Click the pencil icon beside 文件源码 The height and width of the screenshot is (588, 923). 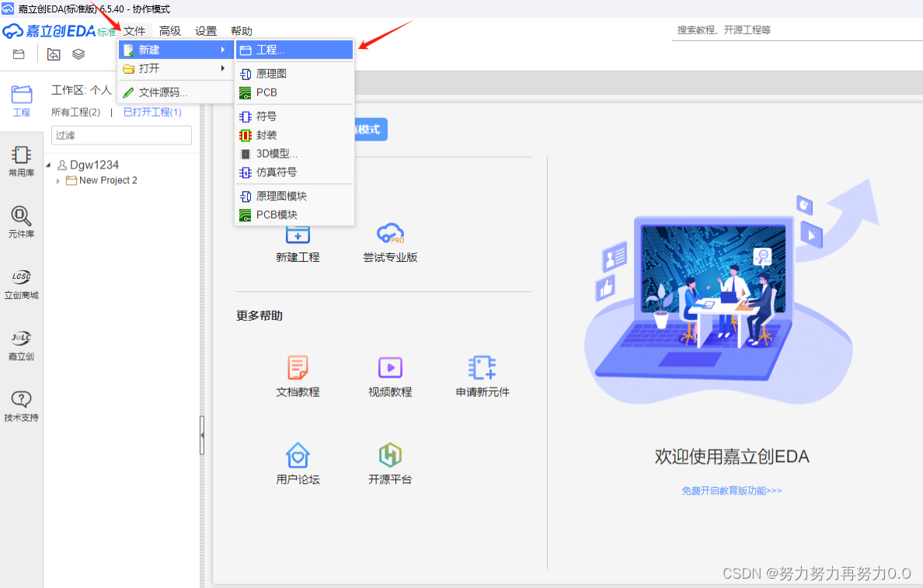[x=128, y=92]
